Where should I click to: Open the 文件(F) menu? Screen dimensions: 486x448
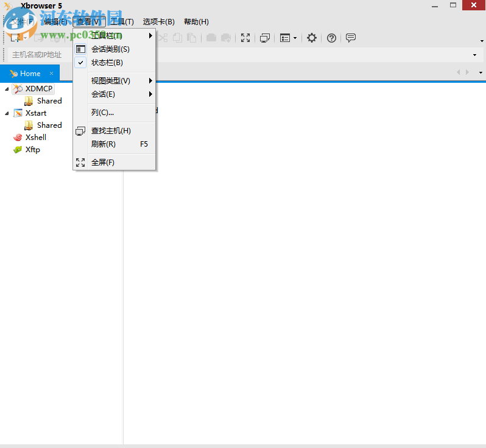pos(23,22)
